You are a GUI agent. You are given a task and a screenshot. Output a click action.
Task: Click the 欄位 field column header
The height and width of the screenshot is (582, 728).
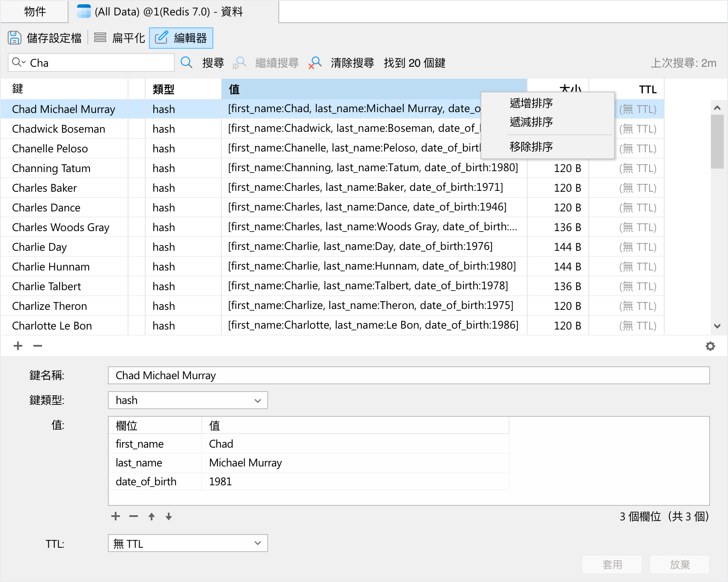pos(155,426)
